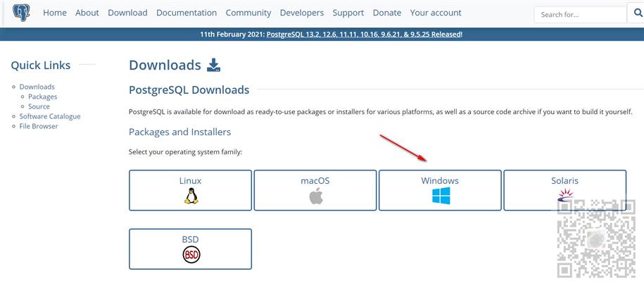Select the macOS operating system label
Viewport: 644px width, 286px height.
(x=315, y=180)
